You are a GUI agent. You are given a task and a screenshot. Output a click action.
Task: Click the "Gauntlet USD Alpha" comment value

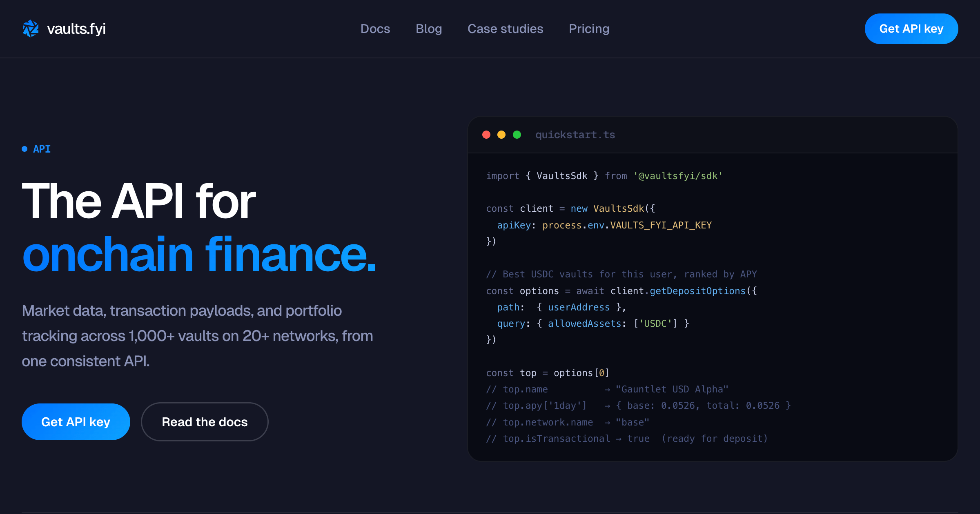[x=672, y=389]
